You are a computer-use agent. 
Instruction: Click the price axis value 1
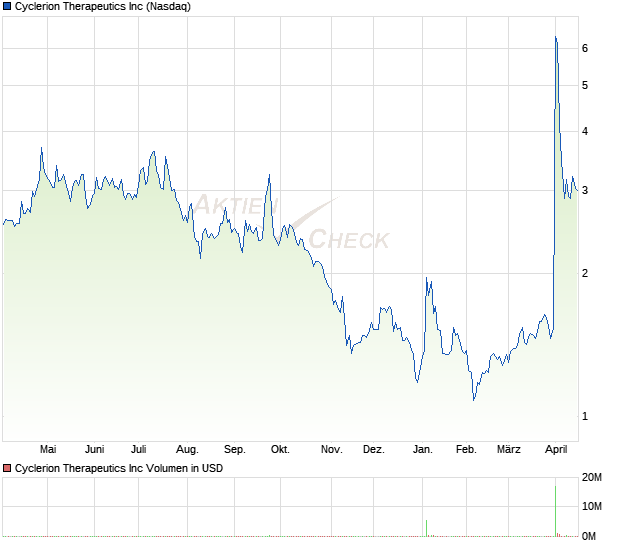coord(585,416)
